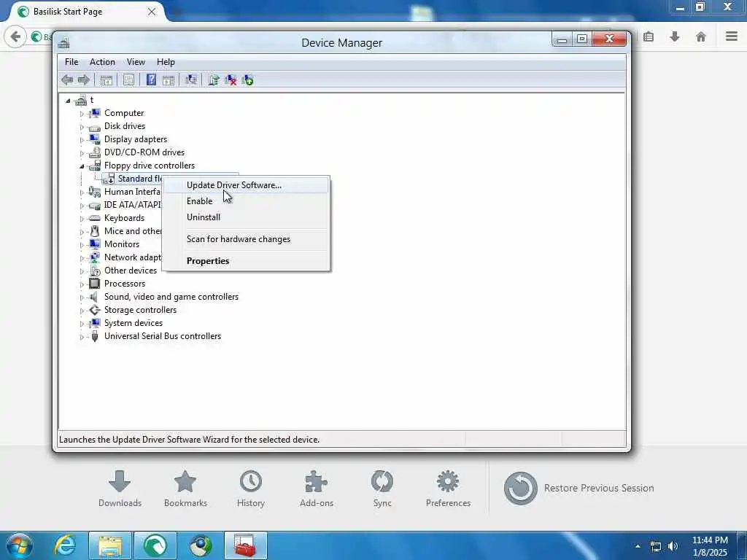Screen dimensions: 747x560
Task: Expand the Display adapters node
Action: point(82,140)
